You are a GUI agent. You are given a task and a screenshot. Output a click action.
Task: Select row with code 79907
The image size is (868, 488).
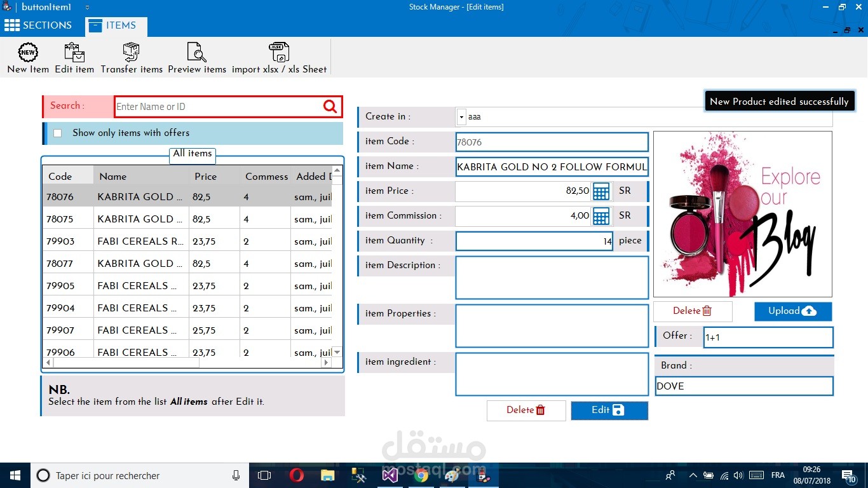187,330
